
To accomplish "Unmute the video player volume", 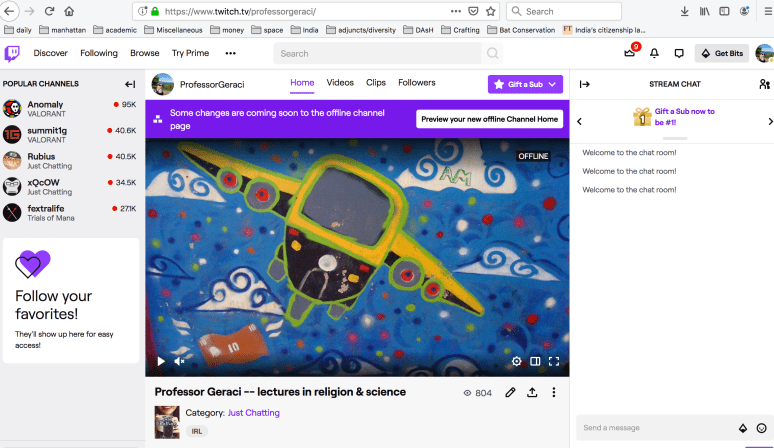I will 179,361.
